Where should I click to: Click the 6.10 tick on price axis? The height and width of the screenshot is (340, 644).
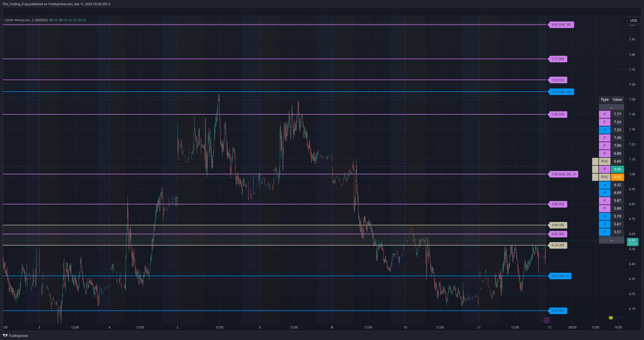[632, 309]
